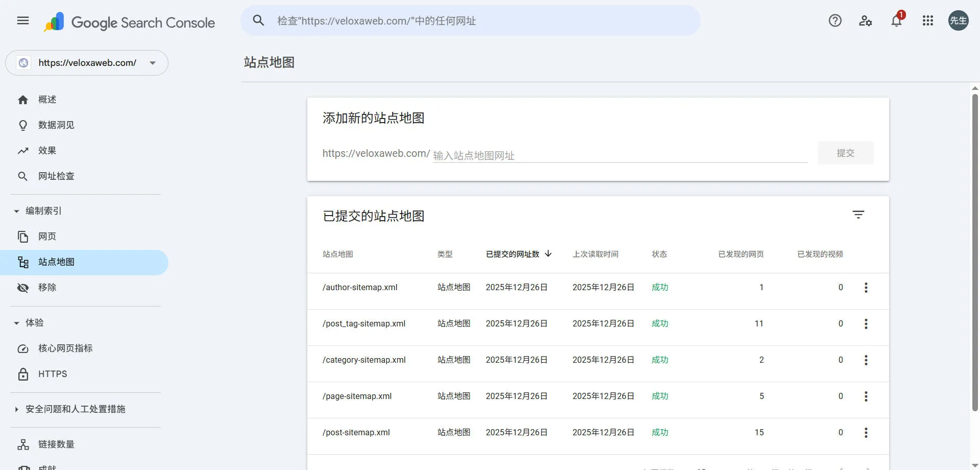Click the 提交 submit button
This screenshot has width=980, height=470.
845,153
